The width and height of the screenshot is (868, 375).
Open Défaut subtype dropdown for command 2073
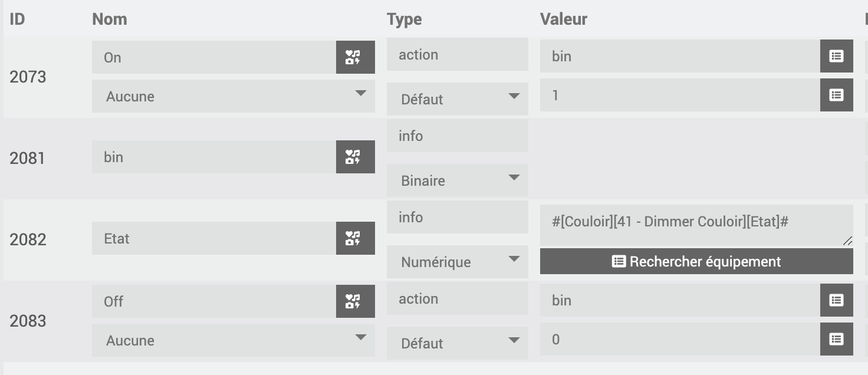point(458,99)
